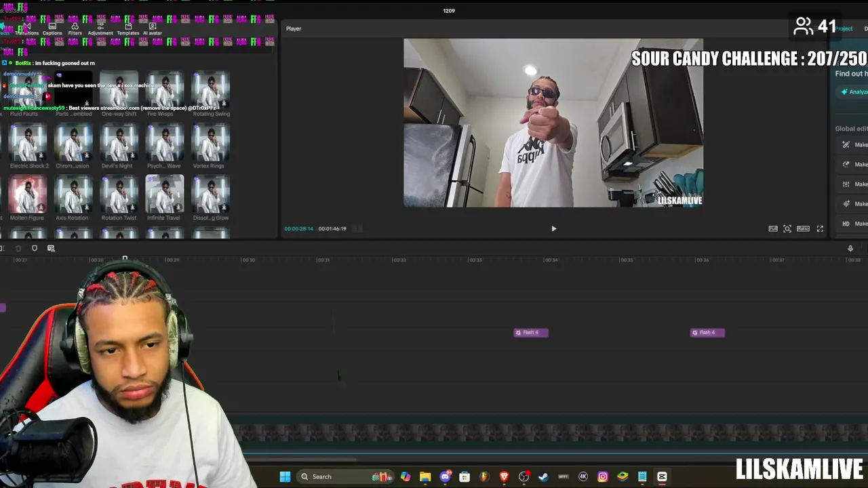
Task: Open the Filters tab
Action: (x=75, y=29)
